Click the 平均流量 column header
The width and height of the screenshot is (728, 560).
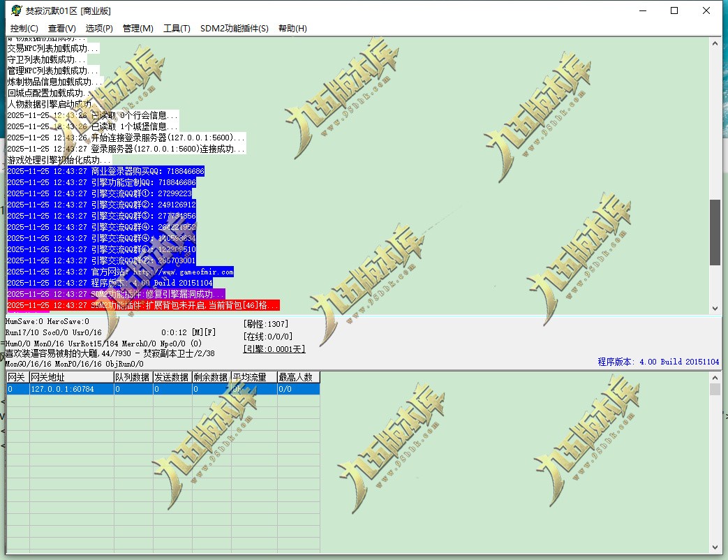tap(254, 377)
